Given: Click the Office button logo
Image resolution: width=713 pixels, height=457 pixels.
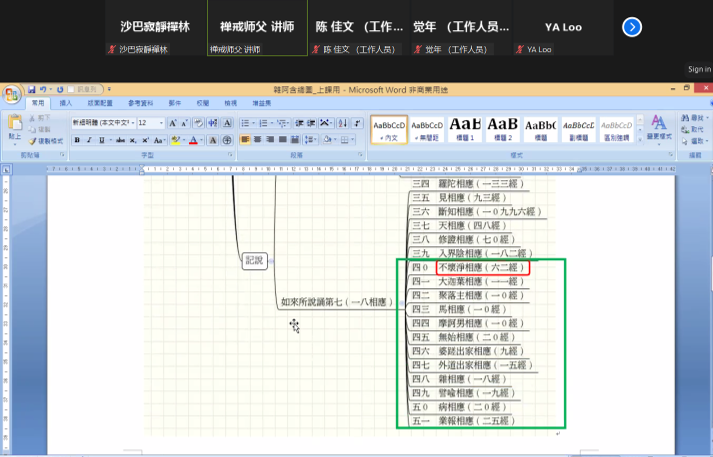Looking at the screenshot, I should pyautogui.click(x=12, y=94).
